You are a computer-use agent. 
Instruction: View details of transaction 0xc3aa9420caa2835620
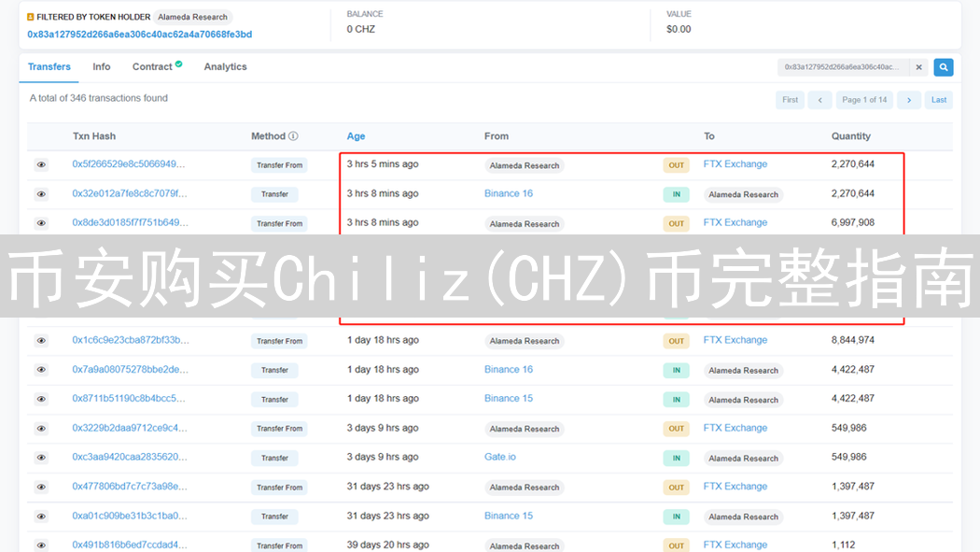pos(41,457)
